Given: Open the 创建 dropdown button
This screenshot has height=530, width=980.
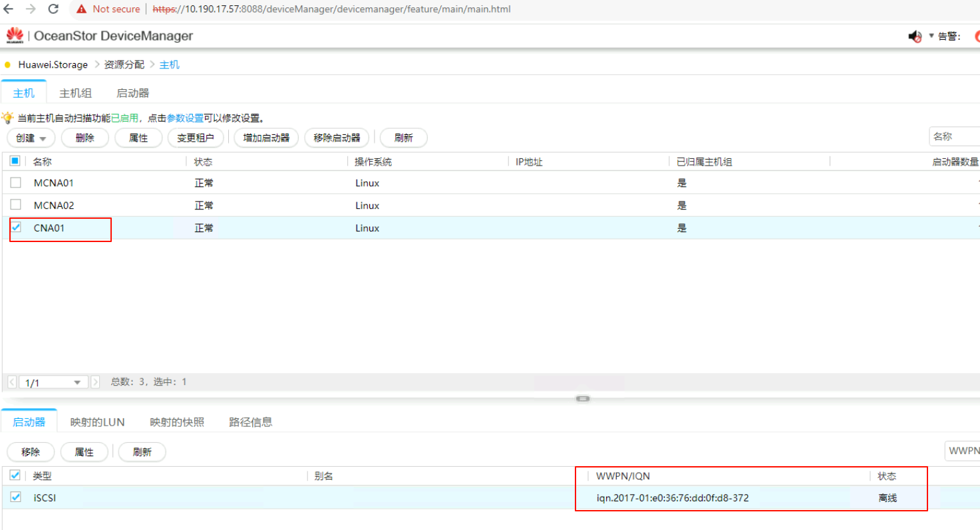Looking at the screenshot, I should tap(31, 138).
